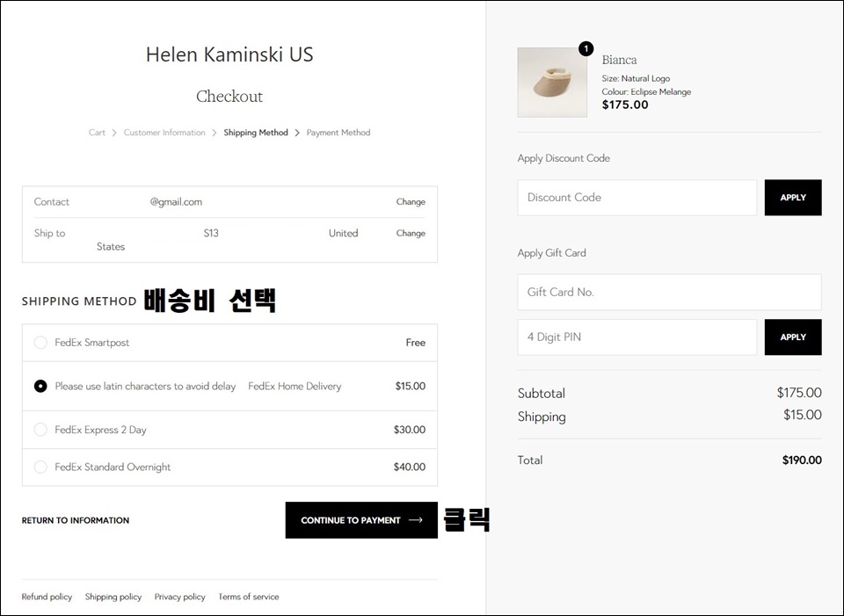Click the Free price for FedEx Smartpost
This screenshot has height=616, width=844.
point(416,343)
